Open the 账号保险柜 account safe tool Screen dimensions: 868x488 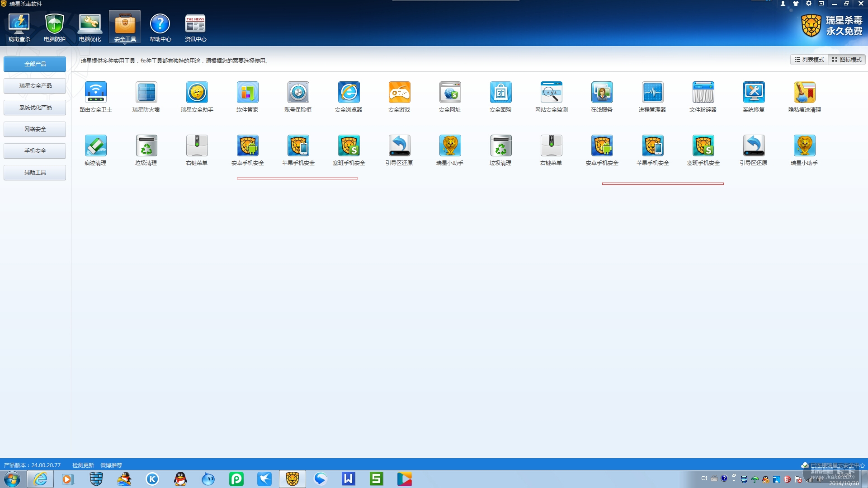coord(298,93)
